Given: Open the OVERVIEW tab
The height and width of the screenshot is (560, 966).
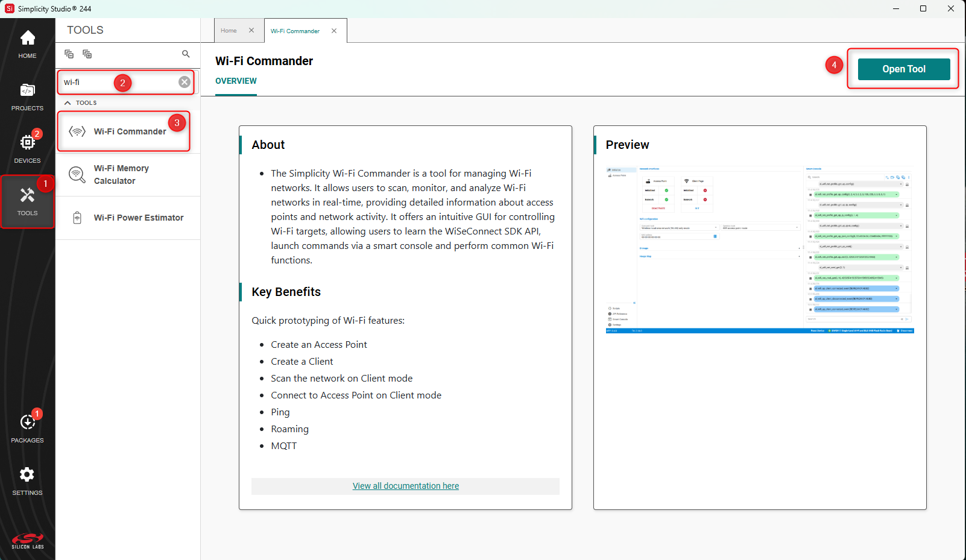Looking at the screenshot, I should (236, 81).
